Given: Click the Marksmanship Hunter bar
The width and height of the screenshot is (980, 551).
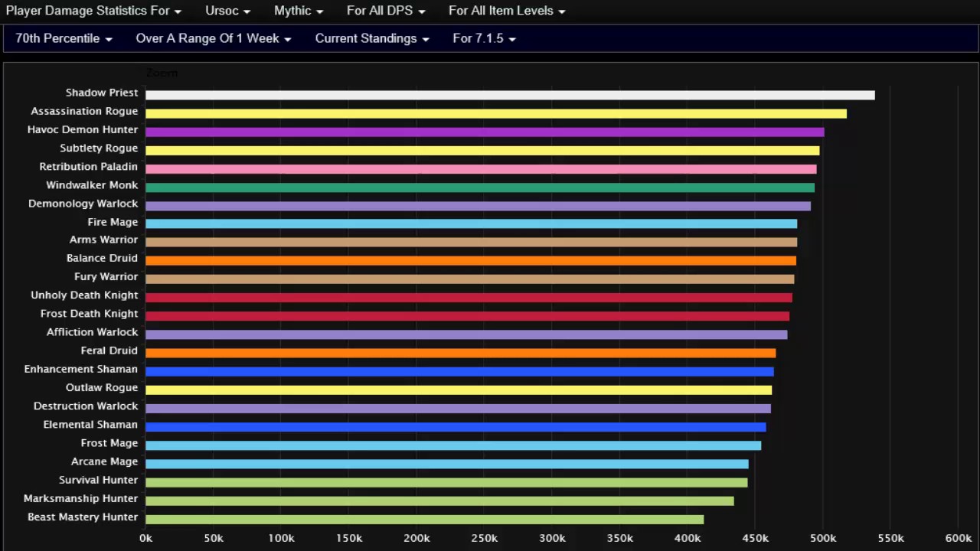Looking at the screenshot, I should pos(439,500).
